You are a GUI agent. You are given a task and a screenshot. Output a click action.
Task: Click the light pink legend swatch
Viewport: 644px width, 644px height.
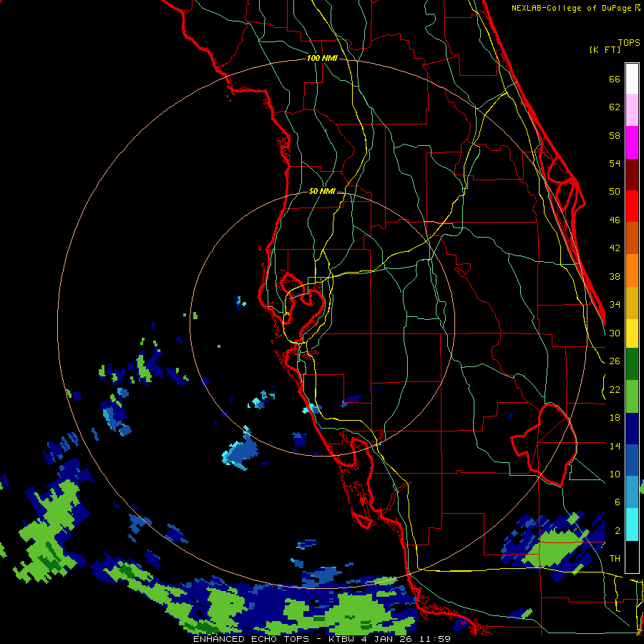[x=632, y=110]
